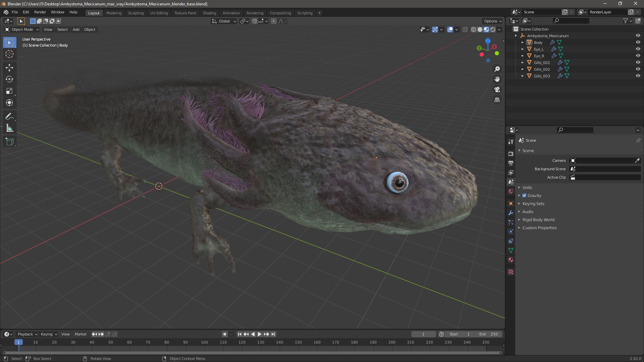The width and height of the screenshot is (644, 362).
Task: Activate the Scale tool
Action: tap(9, 91)
